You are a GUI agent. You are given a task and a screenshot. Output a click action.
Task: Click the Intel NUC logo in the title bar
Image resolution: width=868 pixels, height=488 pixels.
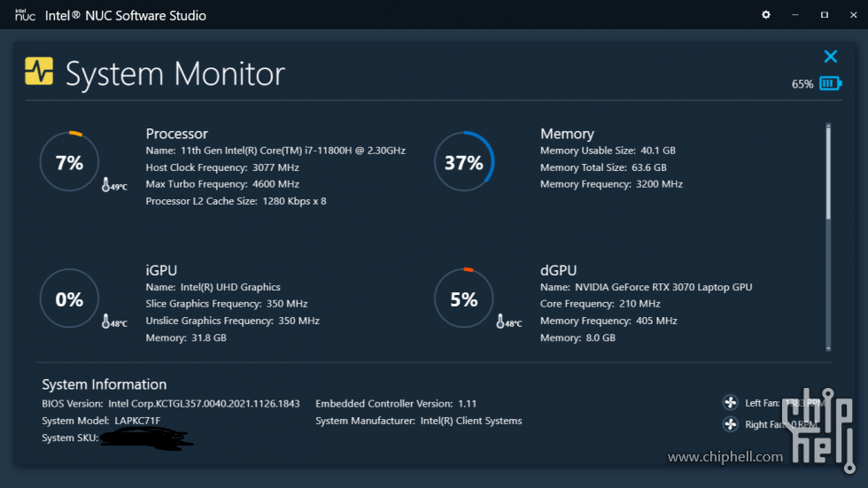[x=25, y=15]
